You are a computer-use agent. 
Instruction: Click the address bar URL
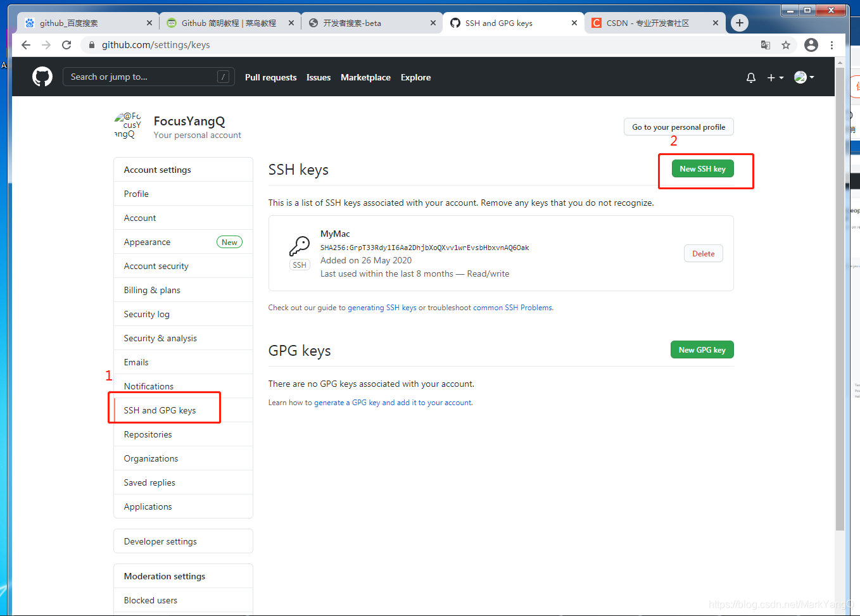click(x=156, y=45)
